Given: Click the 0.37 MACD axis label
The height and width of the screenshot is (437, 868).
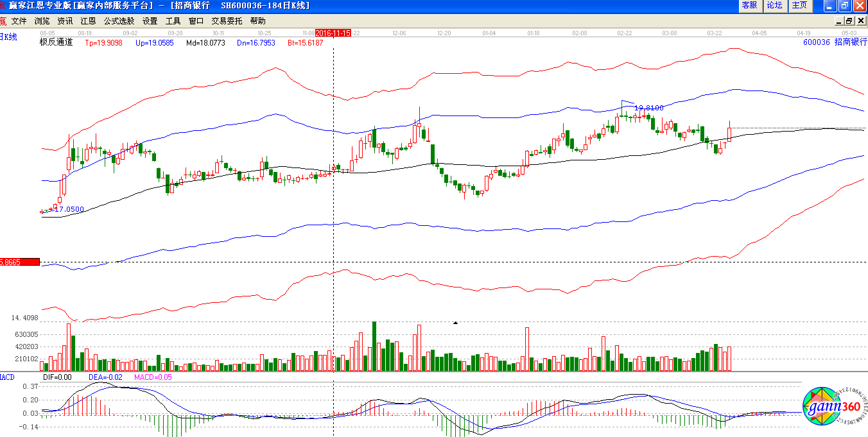Looking at the screenshot, I should [x=30, y=386].
